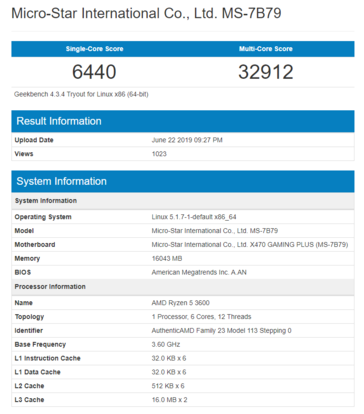The width and height of the screenshot is (364, 414).
Task: Click the 'Identifier' row label
Action: tap(29, 331)
